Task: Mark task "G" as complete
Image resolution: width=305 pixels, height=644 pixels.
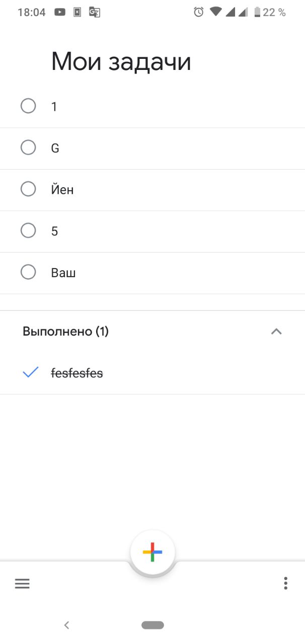Action: (x=28, y=147)
